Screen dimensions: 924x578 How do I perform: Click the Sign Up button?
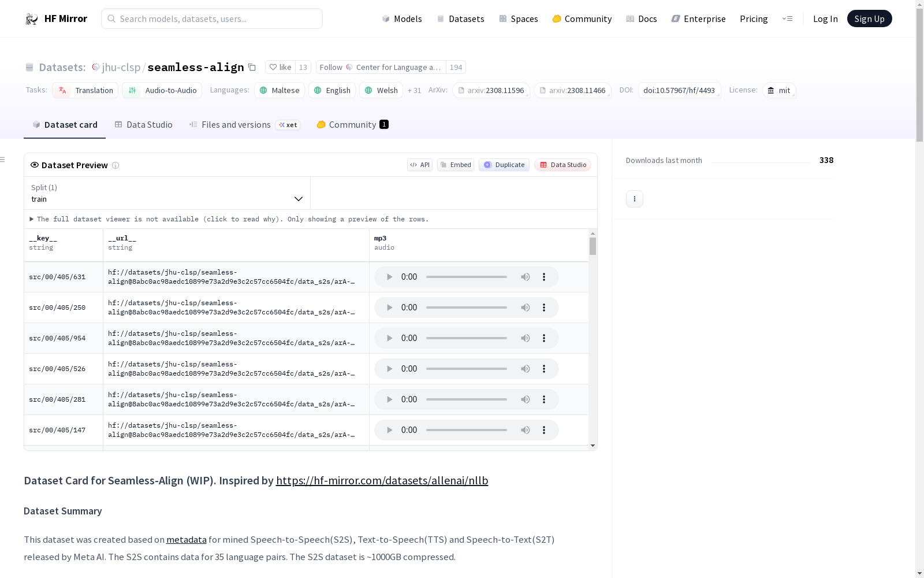(x=869, y=18)
